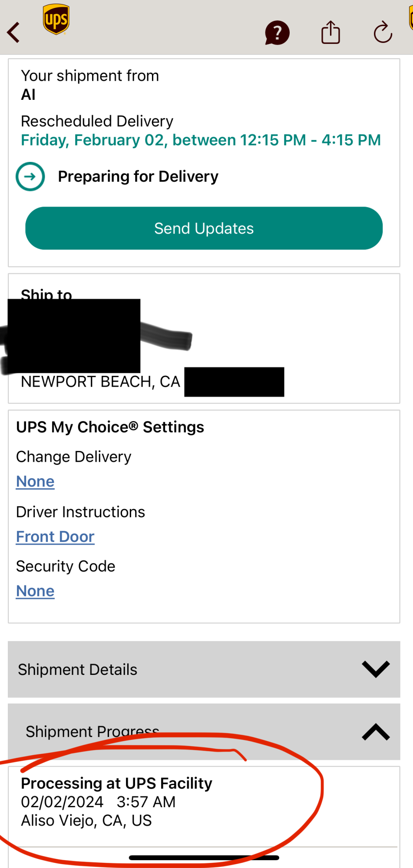The width and height of the screenshot is (413, 868).
Task: Collapse the Shipment Progress up chevron
Action: click(376, 732)
